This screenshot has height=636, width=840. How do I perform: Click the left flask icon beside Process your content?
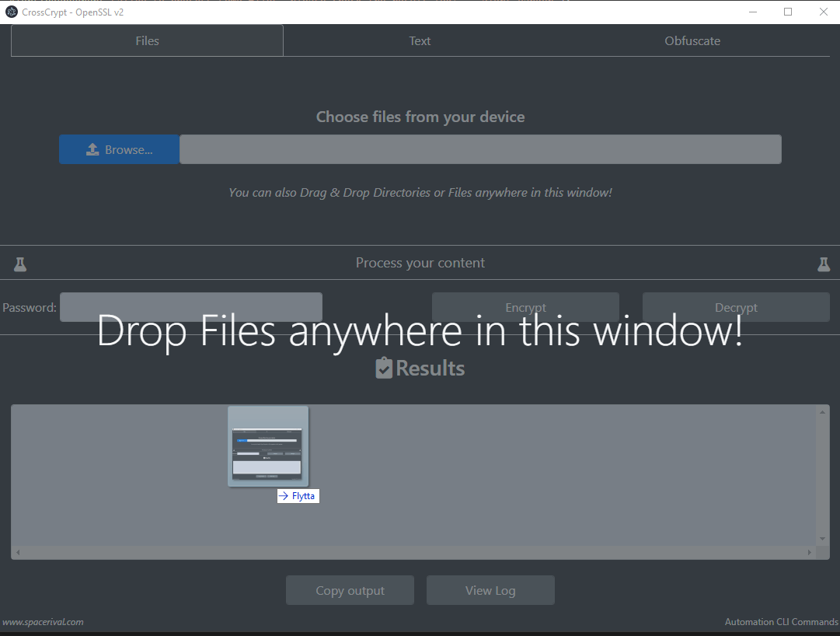pos(20,264)
